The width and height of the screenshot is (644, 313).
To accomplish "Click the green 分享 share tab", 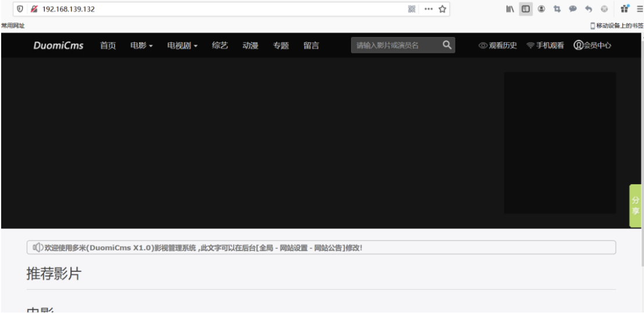I will click(x=635, y=206).
